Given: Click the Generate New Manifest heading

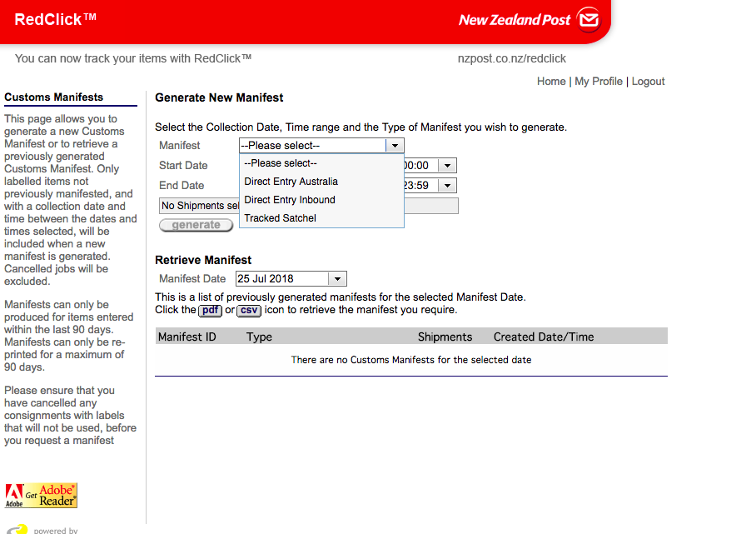Looking at the screenshot, I should (219, 97).
